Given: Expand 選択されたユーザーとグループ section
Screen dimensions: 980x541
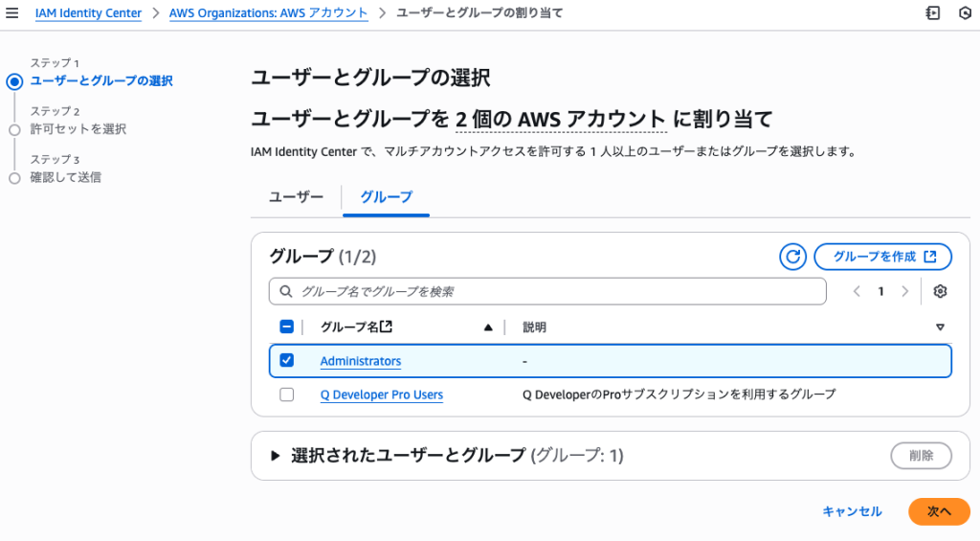Looking at the screenshot, I should pos(277,456).
